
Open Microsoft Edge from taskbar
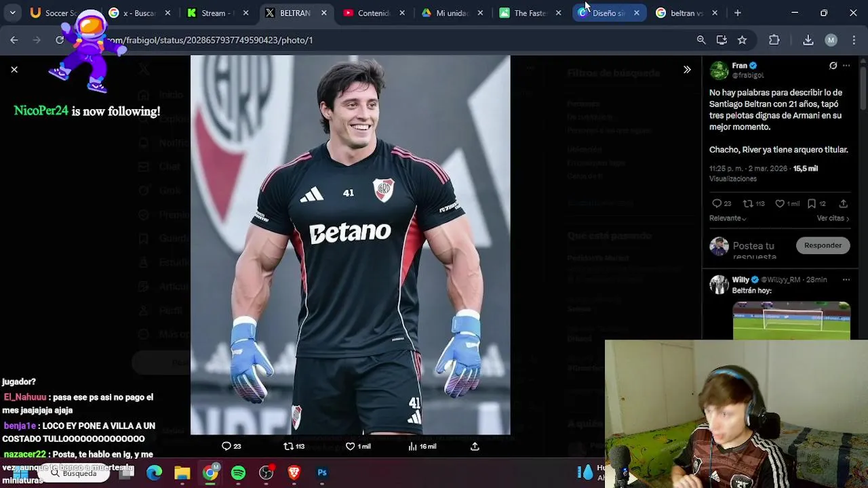[155, 473]
